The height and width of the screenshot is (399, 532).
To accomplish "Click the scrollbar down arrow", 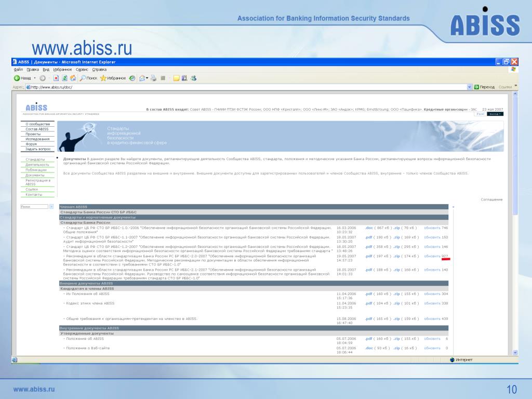I will tap(515, 352).
